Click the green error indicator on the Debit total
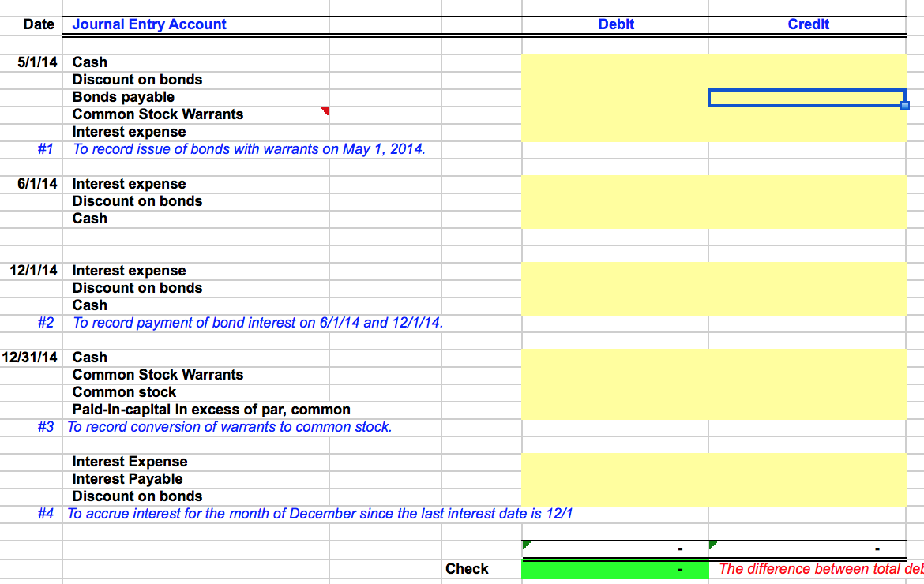 (526, 545)
